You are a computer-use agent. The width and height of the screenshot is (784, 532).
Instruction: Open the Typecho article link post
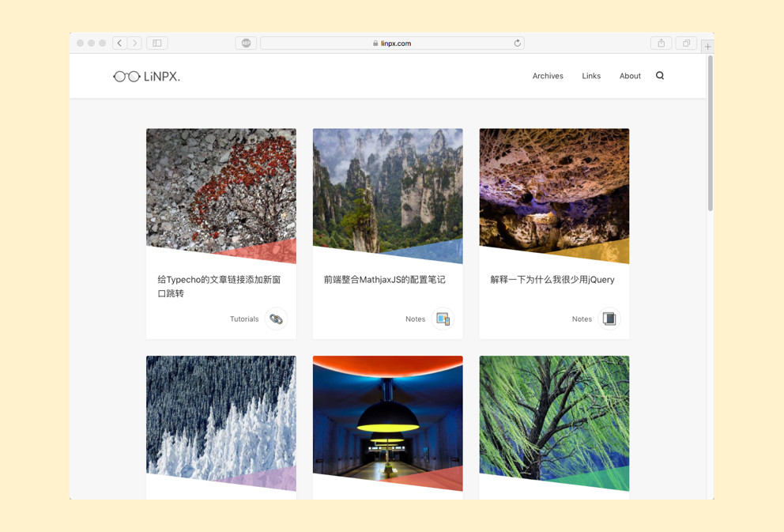tap(218, 288)
